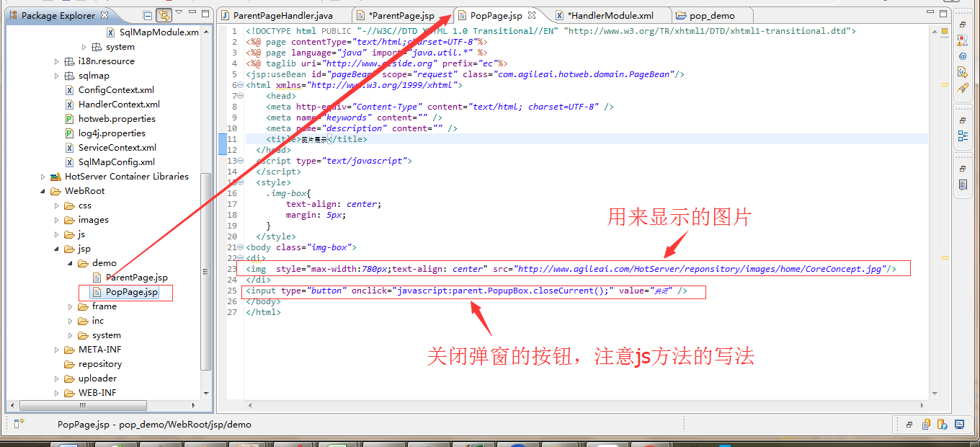Image resolution: width=980 pixels, height=447 pixels.
Task: Switch to the *ParentPage.jsp editor tab
Action: [401, 15]
